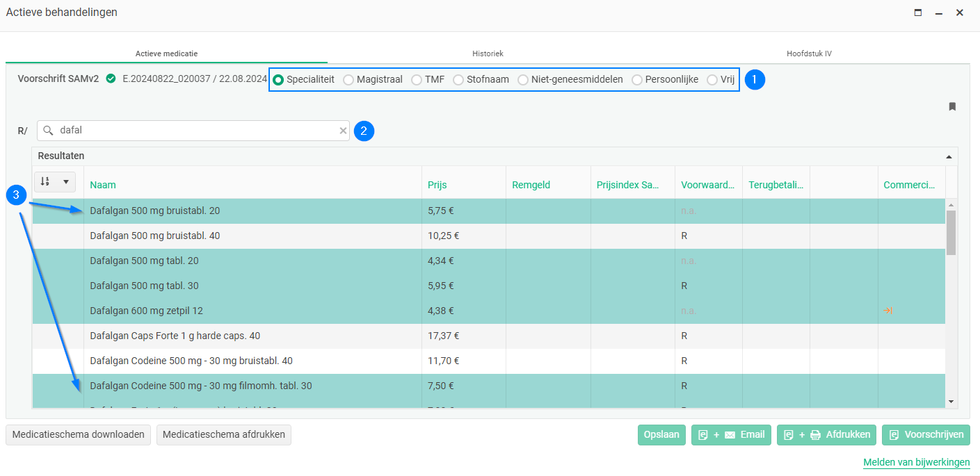Switch to the Hoofdstuk IV tab

pyautogui.click(x=809, y=54)
